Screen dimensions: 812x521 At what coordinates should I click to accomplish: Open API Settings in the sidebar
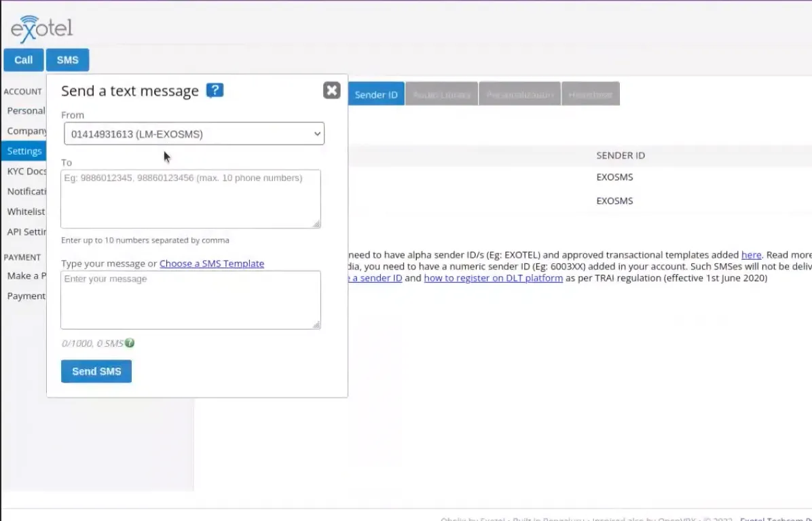tap(26, 232)
